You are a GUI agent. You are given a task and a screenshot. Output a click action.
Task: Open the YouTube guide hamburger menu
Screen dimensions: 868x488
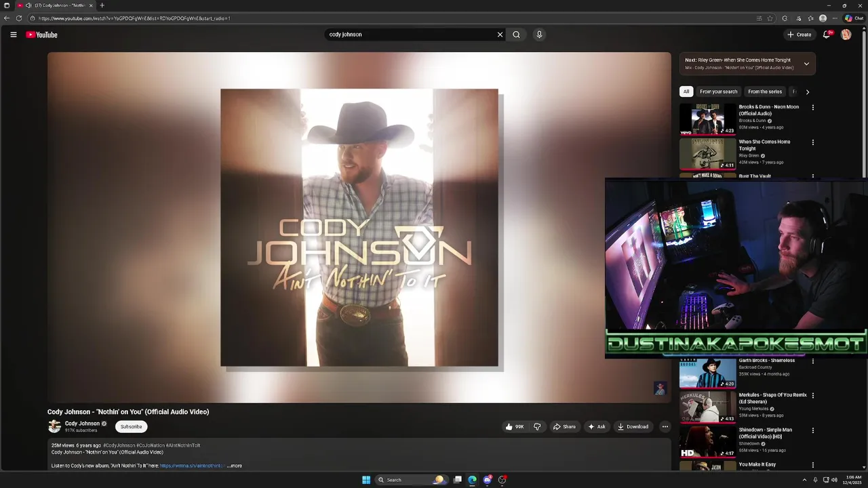click(13, 35)
